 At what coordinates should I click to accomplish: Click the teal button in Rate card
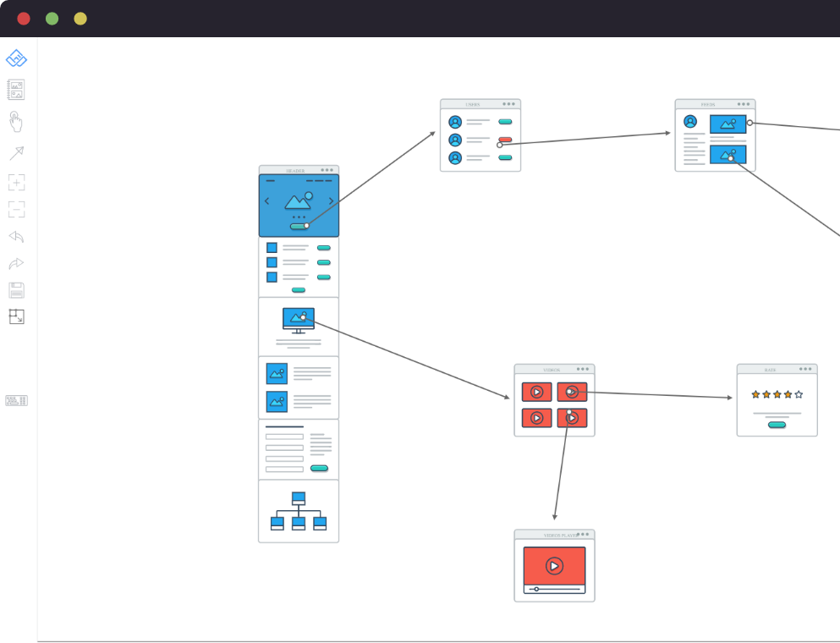pos(777,425)
